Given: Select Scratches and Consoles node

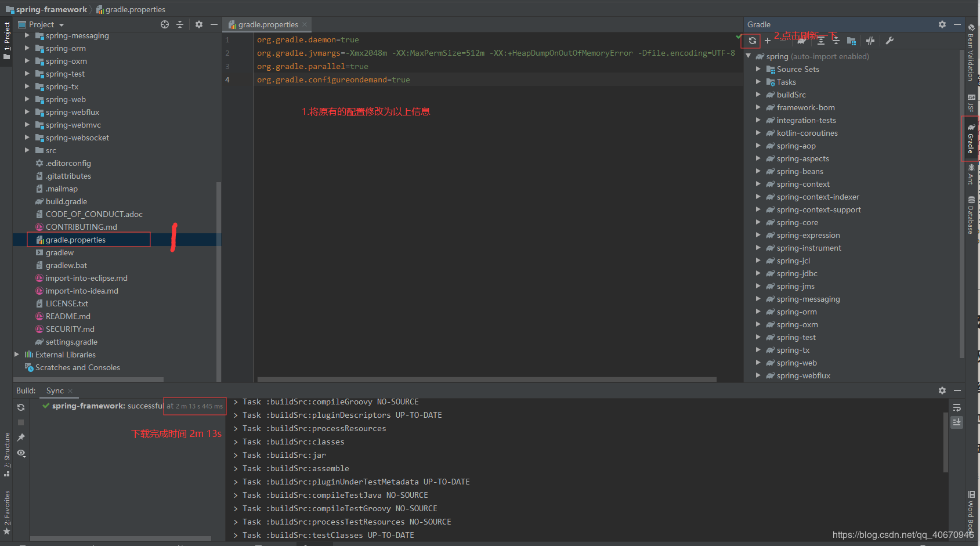Looking at the screenshot, I should point(77,367).
